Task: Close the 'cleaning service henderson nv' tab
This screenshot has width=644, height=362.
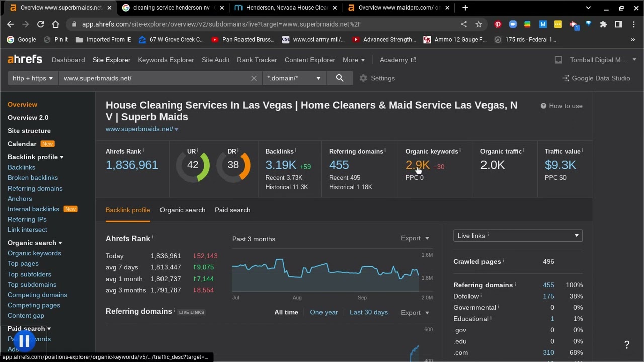Action: point(222,8)
